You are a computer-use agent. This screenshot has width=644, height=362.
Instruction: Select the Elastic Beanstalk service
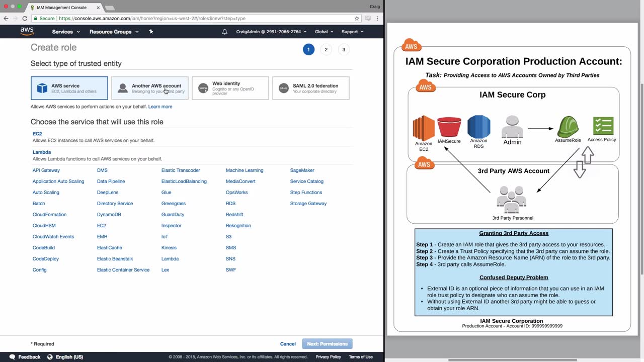point(115,259)
